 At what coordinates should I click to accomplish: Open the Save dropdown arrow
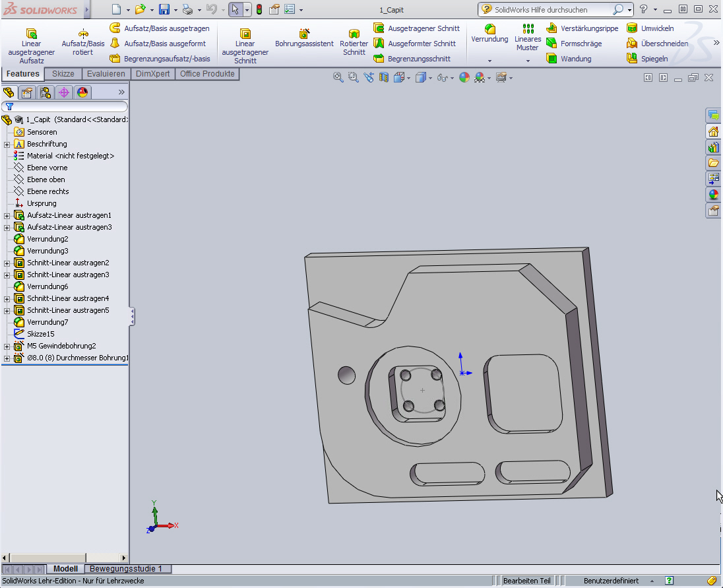click(175, 10)
